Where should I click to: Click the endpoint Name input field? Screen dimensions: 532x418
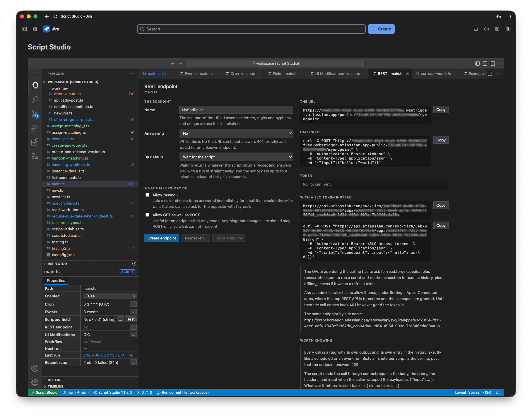point(236,110)
